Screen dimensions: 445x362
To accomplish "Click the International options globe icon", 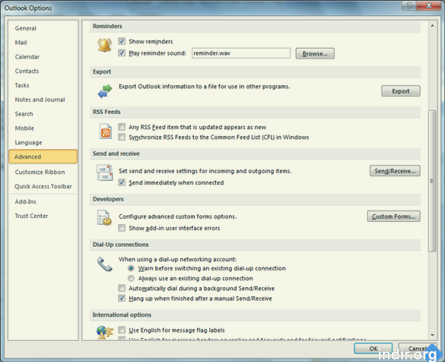I will click(105, 333).
